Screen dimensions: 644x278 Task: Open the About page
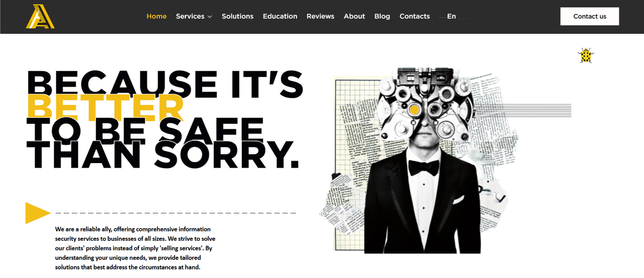(x=354, y=16)
